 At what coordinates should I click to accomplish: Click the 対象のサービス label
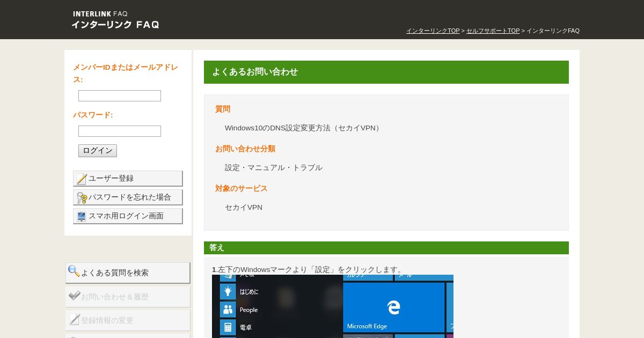pyautogui.click(x=241, y=188)
